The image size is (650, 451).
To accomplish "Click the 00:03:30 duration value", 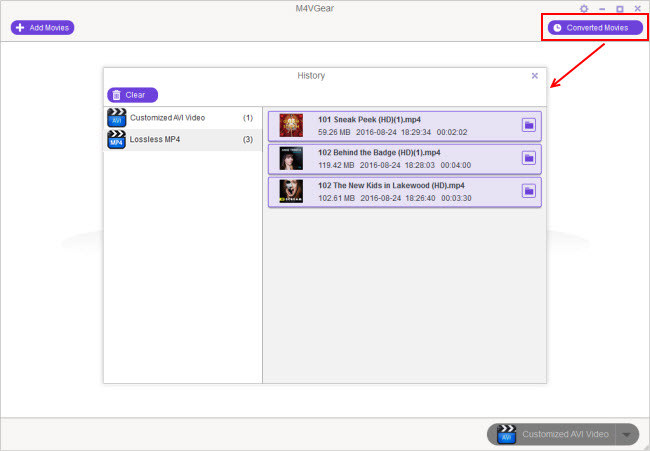I will 456,198.
